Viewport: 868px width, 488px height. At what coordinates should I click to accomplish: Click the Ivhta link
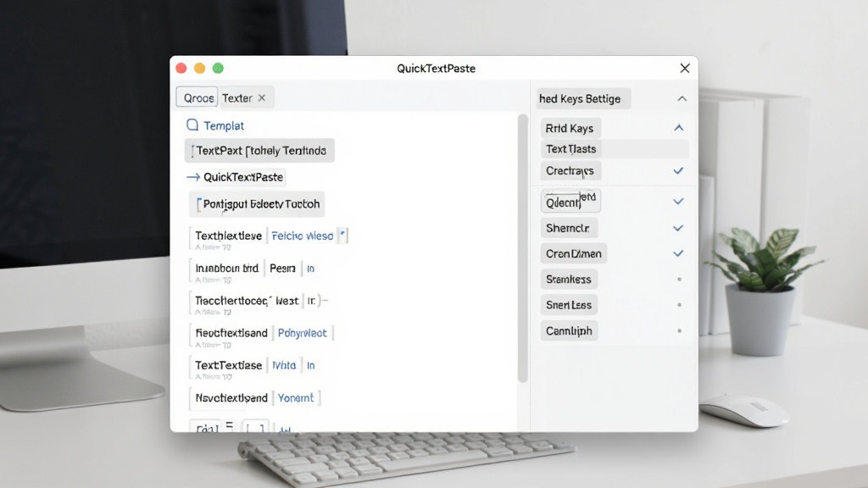click(x=284, y=365)
